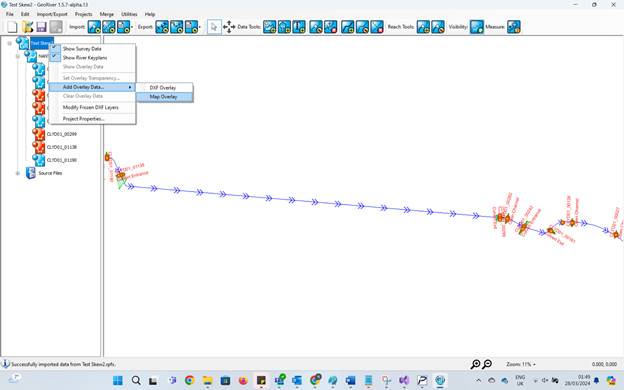The image size is (624, 390).
Task: Zoom in with the plus magnifier icon
Action: pyautogui.click(x=475, y=364)
